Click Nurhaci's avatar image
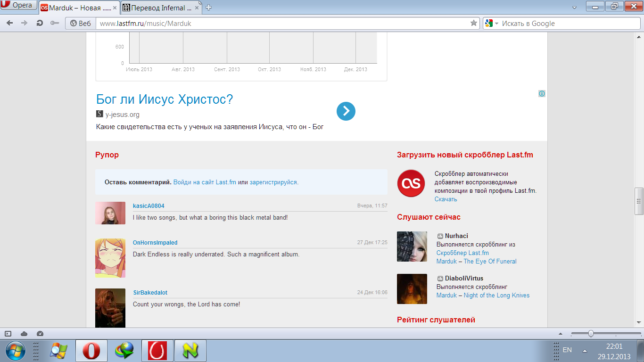644x362 pixels. coord(412,246)
